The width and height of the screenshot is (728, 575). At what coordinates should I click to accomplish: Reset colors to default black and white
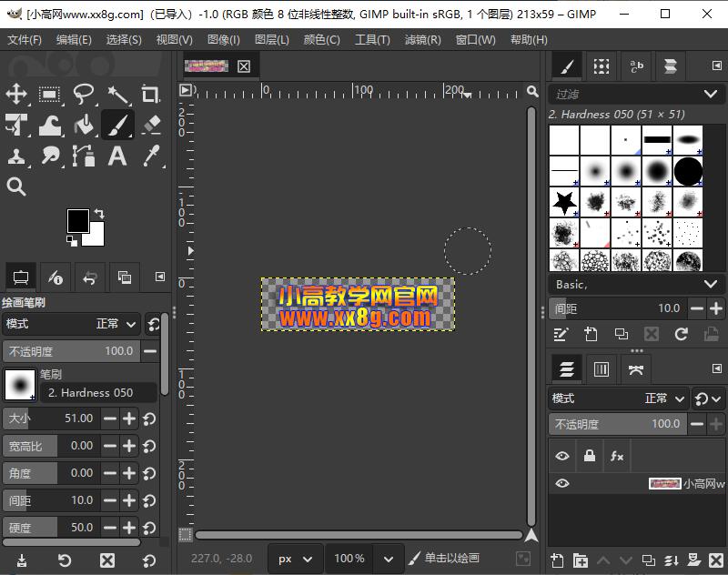72,241
